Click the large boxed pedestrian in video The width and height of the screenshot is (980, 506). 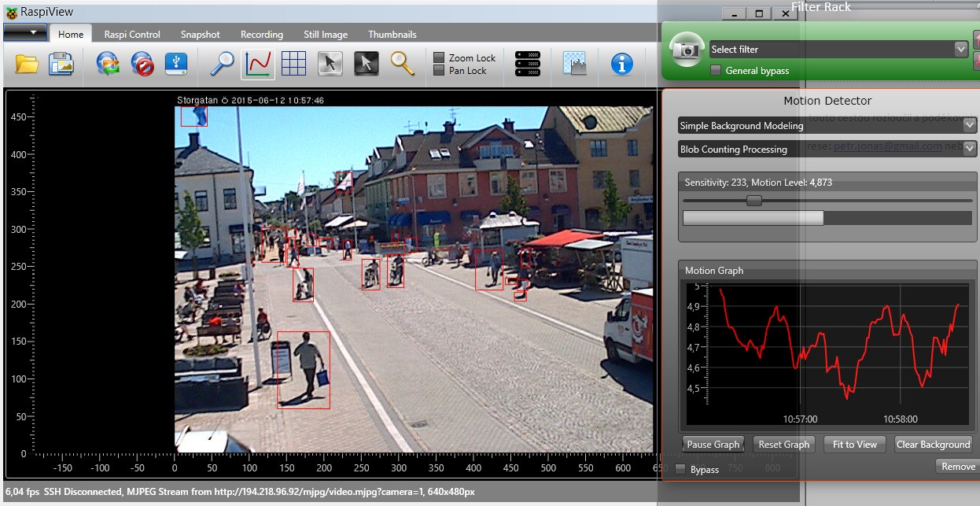(304, 370)
